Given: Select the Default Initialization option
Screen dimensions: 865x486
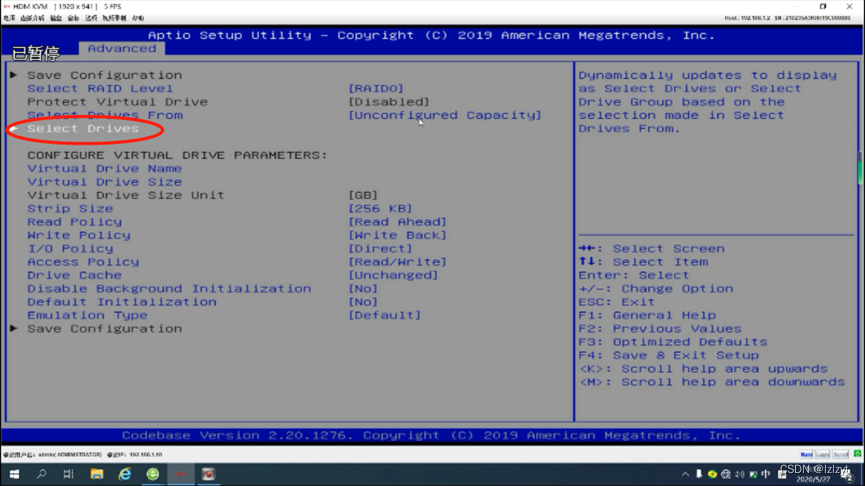Looking at the screenshot, I should tap(122, 302).
